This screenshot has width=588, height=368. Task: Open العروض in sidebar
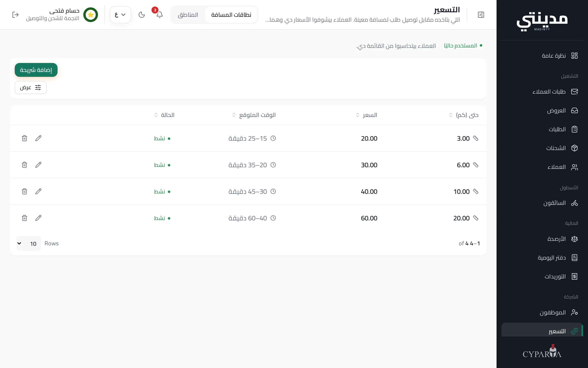542,110
